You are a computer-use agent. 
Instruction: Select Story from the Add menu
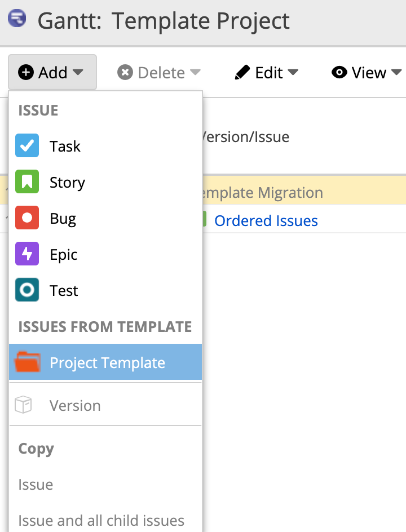tap(67, 183)
